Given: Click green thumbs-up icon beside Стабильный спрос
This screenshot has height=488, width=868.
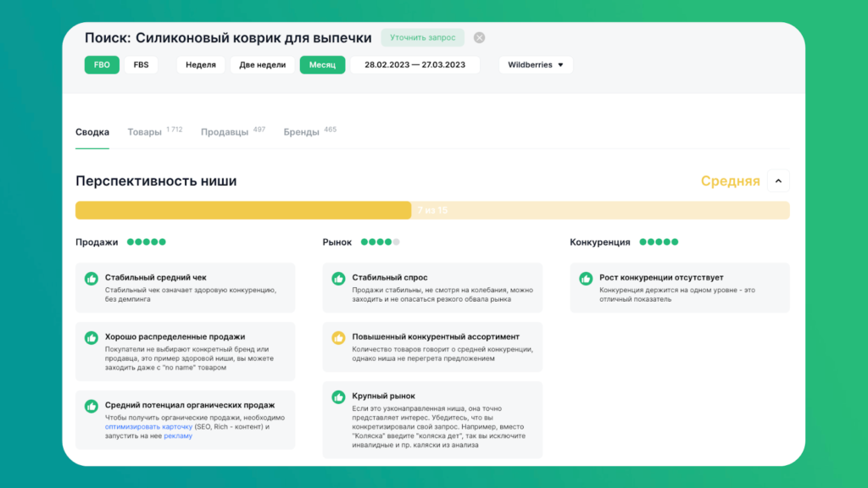Looking at the screenshot, I should coord(338,278).
